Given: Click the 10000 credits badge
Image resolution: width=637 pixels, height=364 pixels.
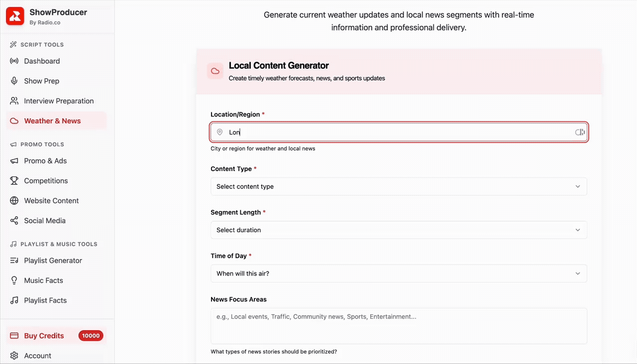Looking at the screenshot, I should click(91, 336).
